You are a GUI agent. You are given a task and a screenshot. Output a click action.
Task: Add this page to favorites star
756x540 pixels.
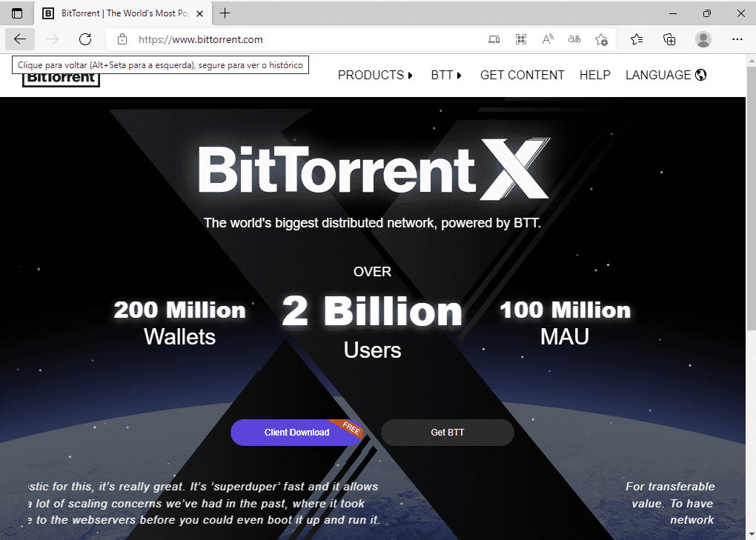click(601, 39)
